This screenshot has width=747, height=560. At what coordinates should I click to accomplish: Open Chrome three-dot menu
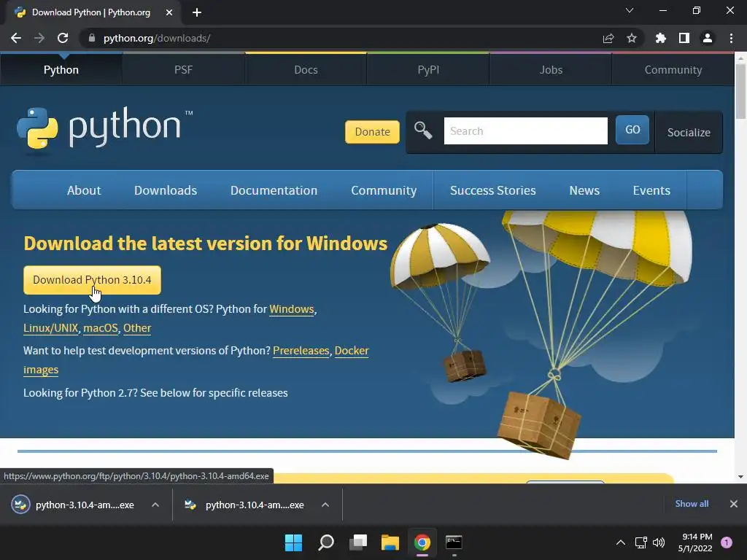coord(731,38)
